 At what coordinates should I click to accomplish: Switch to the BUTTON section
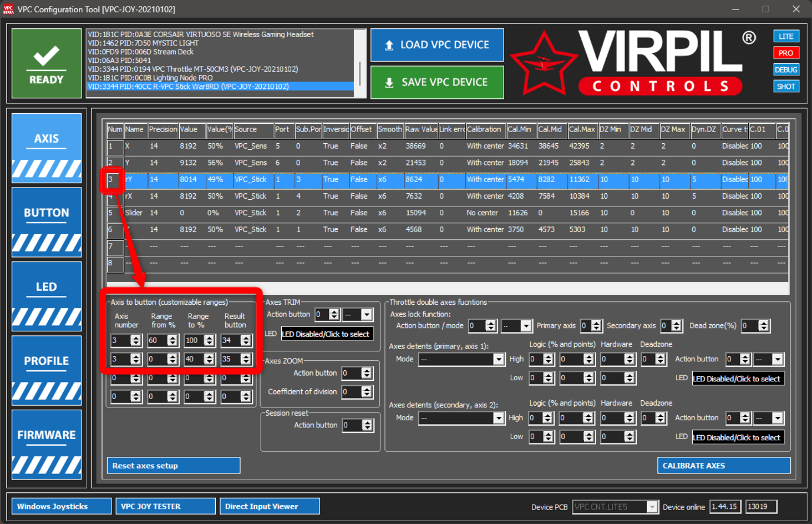click(x=47, y=222)
